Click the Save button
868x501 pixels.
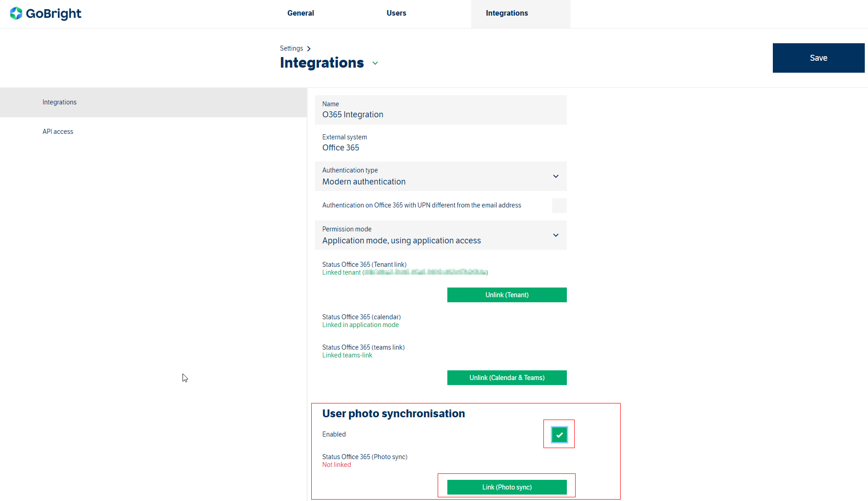click(x=818, y=58)
